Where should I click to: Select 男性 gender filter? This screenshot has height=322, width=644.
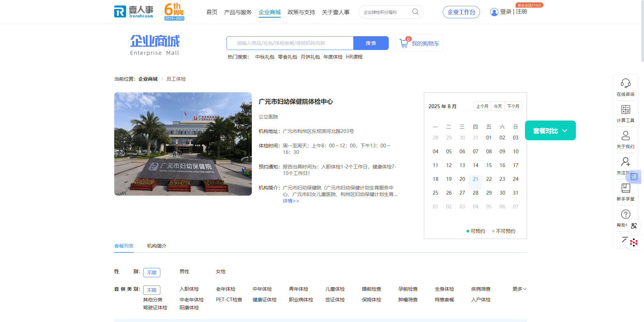click(184, 271)
